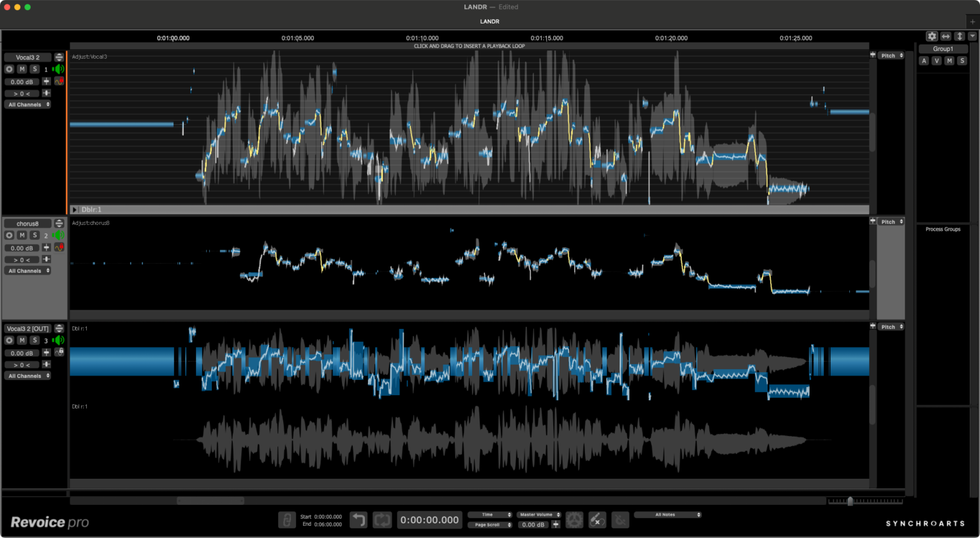
Task: Click the waveform lock icon on Vocal3 2 track
Action: (59, 82)
